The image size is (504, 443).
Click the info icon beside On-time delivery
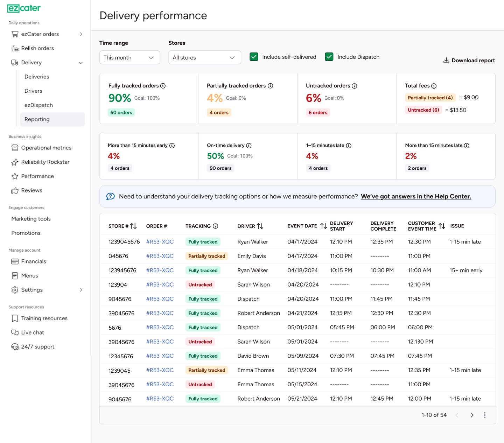(x=248, y=146)
